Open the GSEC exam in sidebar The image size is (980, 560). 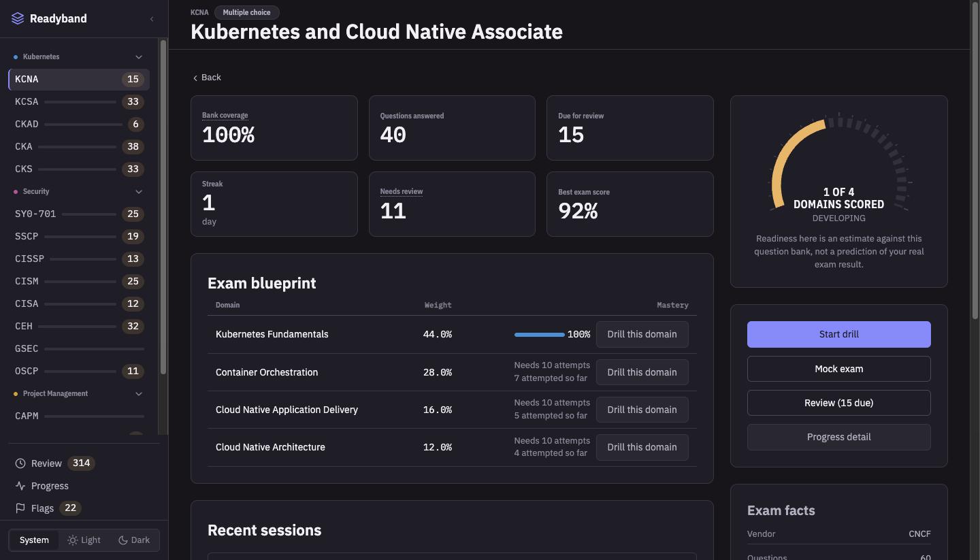[x=79, y=349]
